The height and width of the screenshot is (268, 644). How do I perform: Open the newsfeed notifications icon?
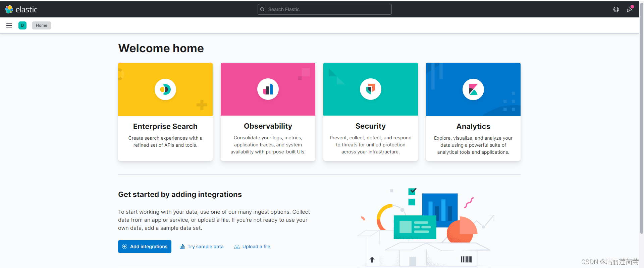coord(630,9)
